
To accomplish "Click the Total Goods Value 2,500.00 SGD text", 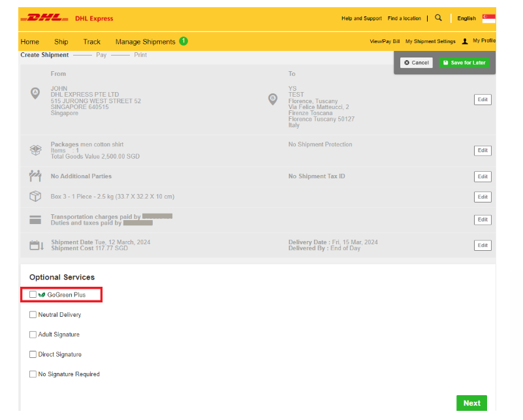I will tap(95, 157).
